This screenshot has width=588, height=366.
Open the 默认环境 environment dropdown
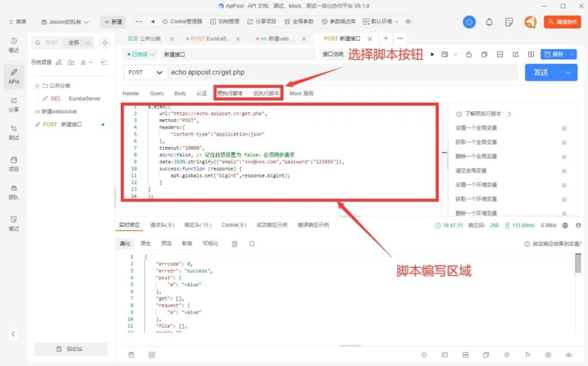[381, 22]
